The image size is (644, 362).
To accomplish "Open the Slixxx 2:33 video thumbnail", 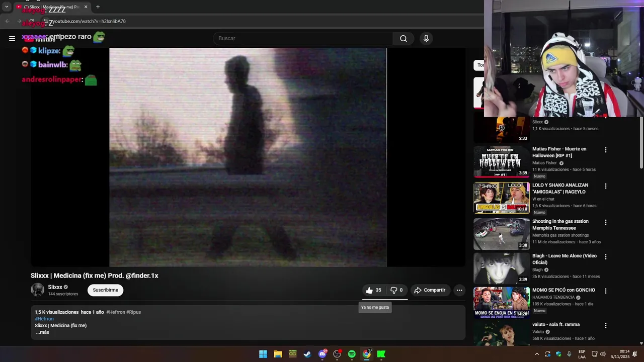I will click(502, 130).
